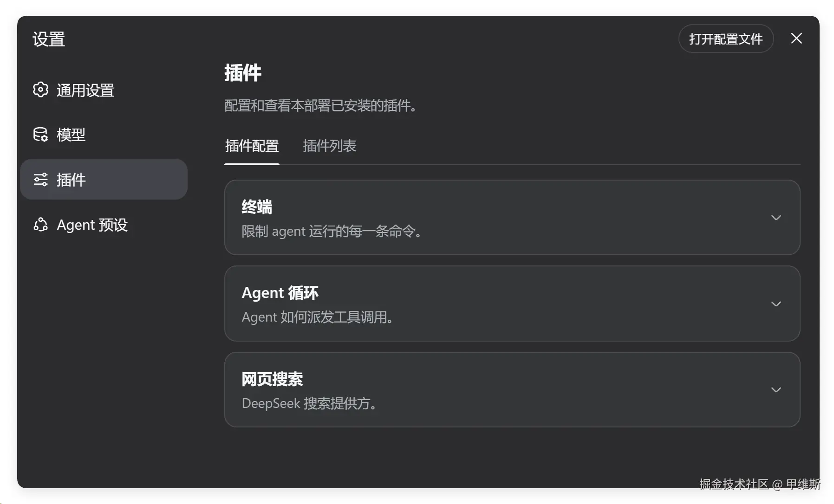Expand the 终端 section chevron
The image size is (834, 504).
pyautogui.click(x=776, y=218)
